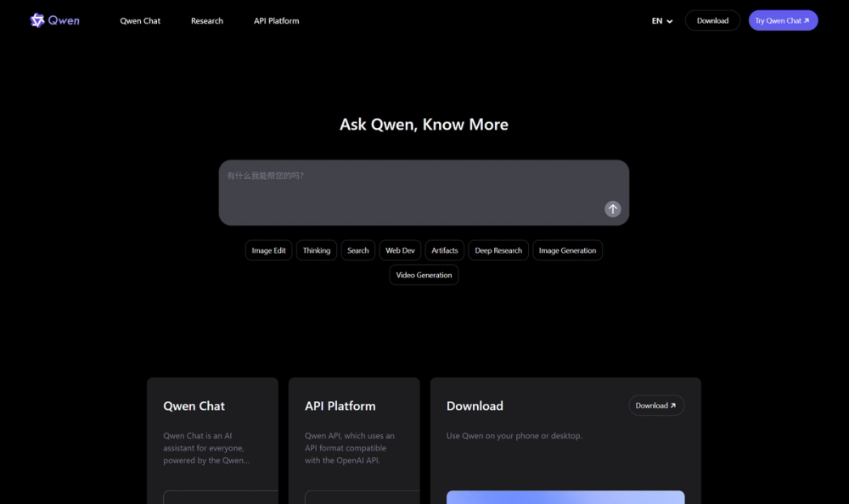
Task: Open the Research nav menu item
Action: pyautogui.click(x=207, y=20)
